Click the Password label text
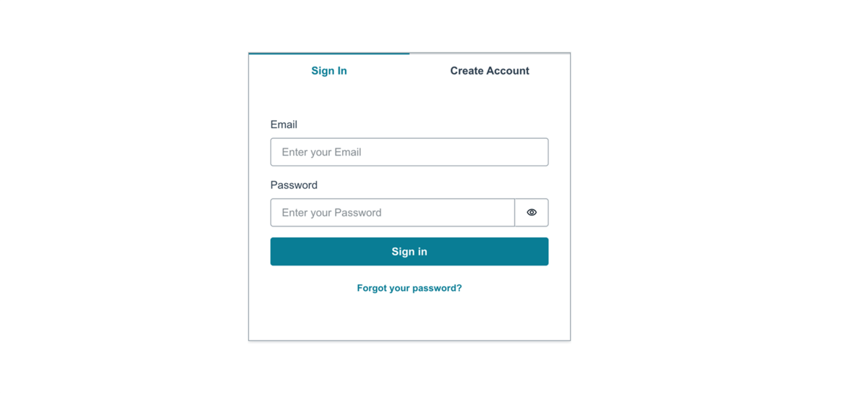Screen dimensions: 868x393 [294, 185]
